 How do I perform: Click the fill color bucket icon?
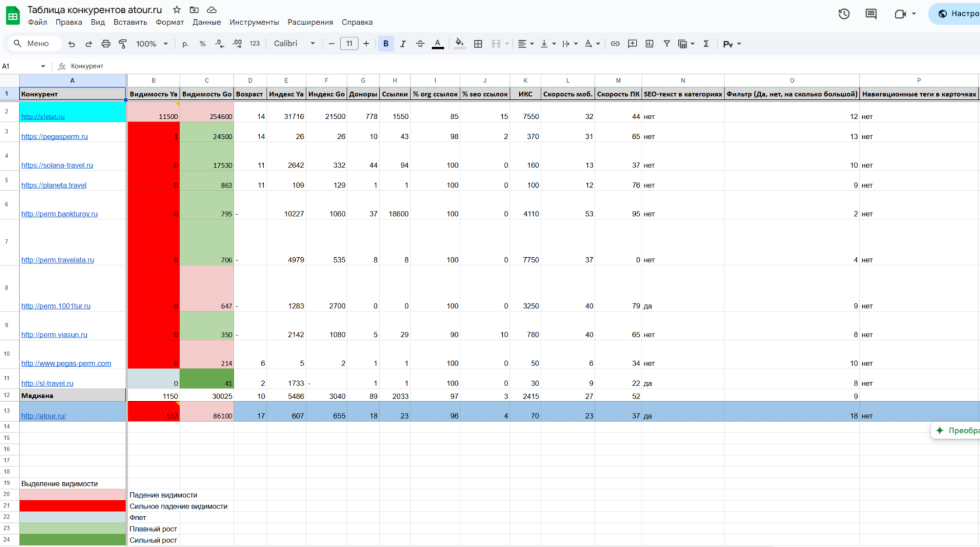[460, 44]
